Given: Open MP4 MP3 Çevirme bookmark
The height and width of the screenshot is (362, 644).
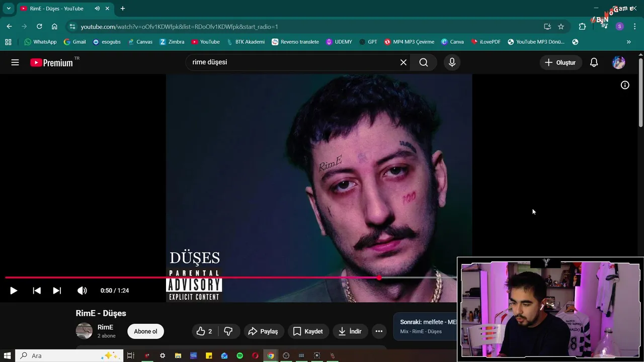Looking at the screenshot, I should point(409,42).
